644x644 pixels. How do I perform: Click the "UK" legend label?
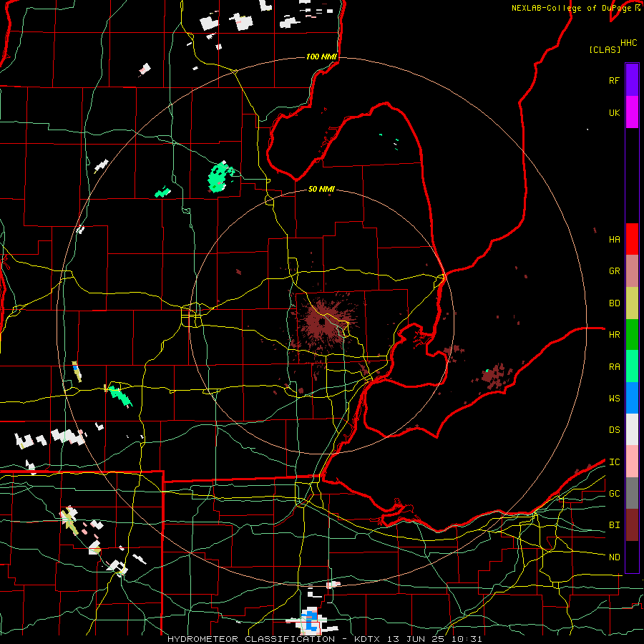(614, 112)
